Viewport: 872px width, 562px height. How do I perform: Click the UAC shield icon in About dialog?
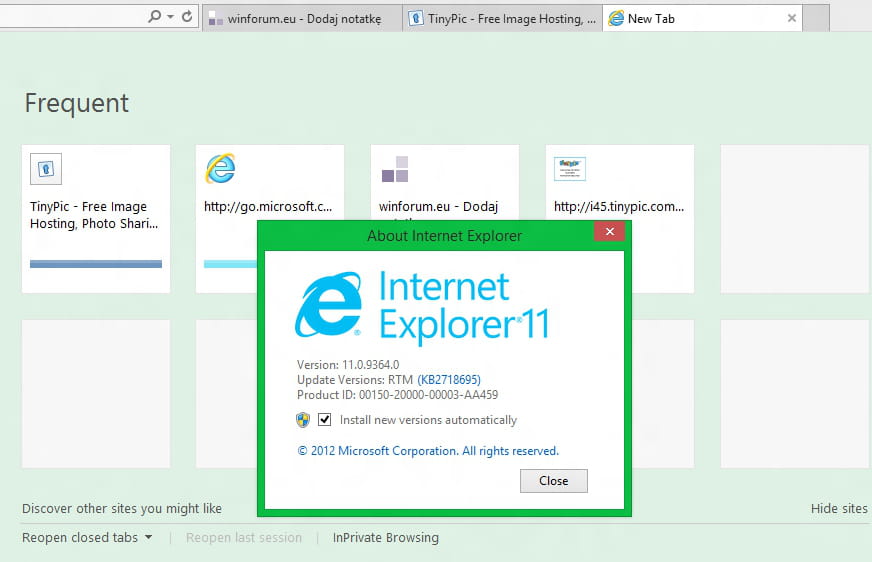click(303, 420)
